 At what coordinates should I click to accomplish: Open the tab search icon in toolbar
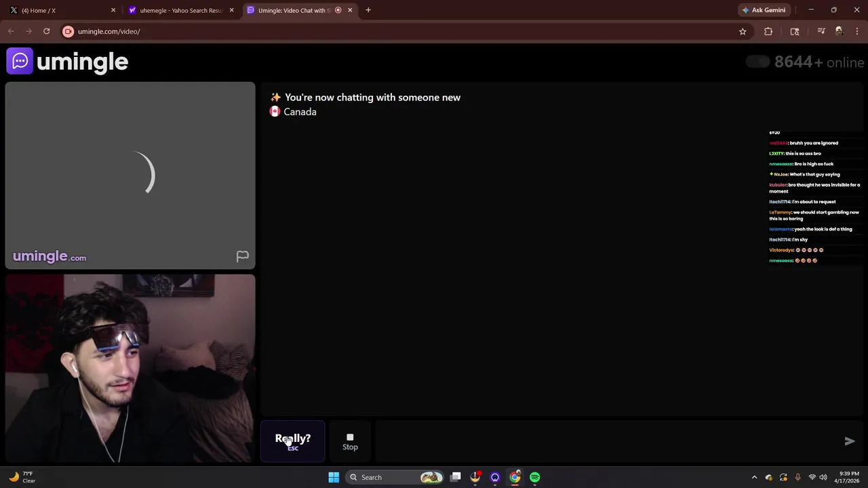795,31
